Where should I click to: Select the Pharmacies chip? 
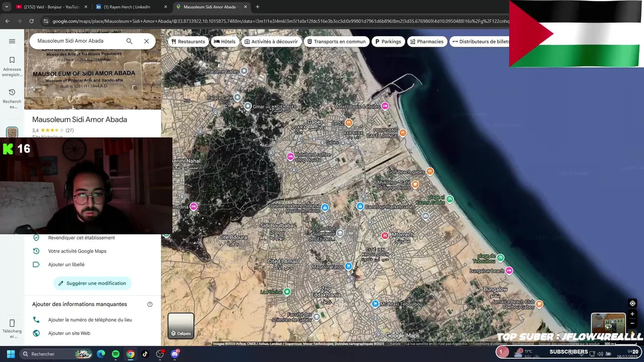(427, 42)
